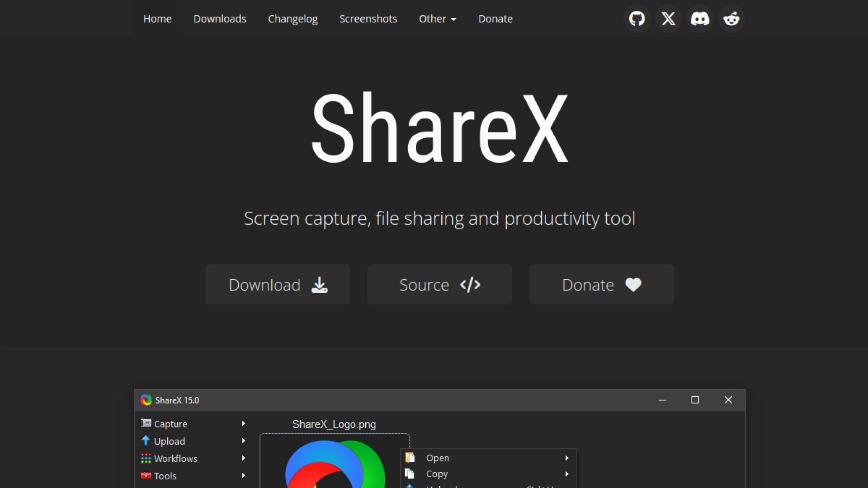Open the Other dropdown in the navigation bar
The image size is (868, 488).
(x=437, y=19)
